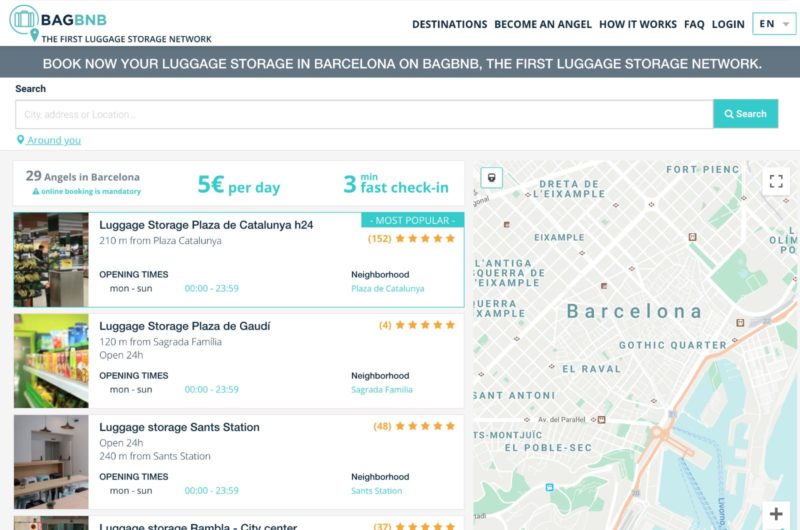Click the Sants Station interior thumbnail

point(51,462)
